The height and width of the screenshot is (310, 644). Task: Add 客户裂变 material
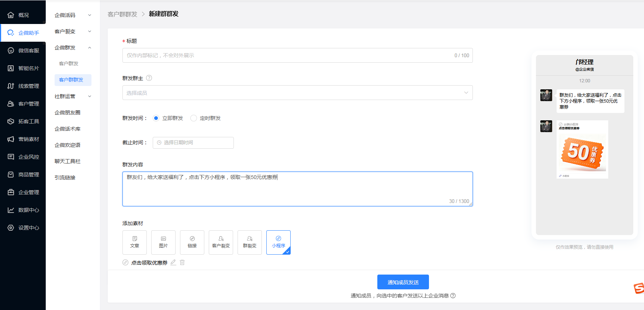(x=221, y=242)
